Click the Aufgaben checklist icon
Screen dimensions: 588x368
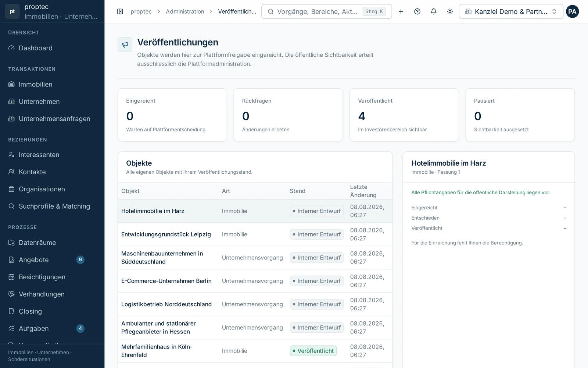(x=11, y=328)
